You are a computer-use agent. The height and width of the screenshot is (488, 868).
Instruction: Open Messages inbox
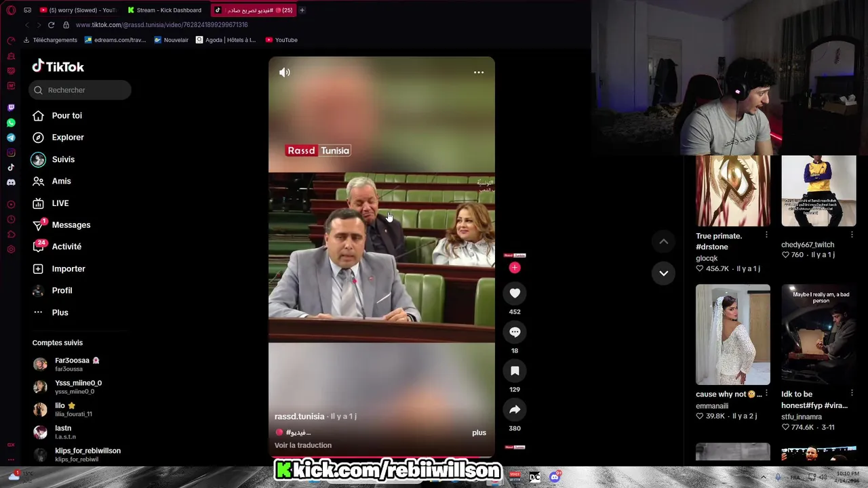[x=71, y=225]
